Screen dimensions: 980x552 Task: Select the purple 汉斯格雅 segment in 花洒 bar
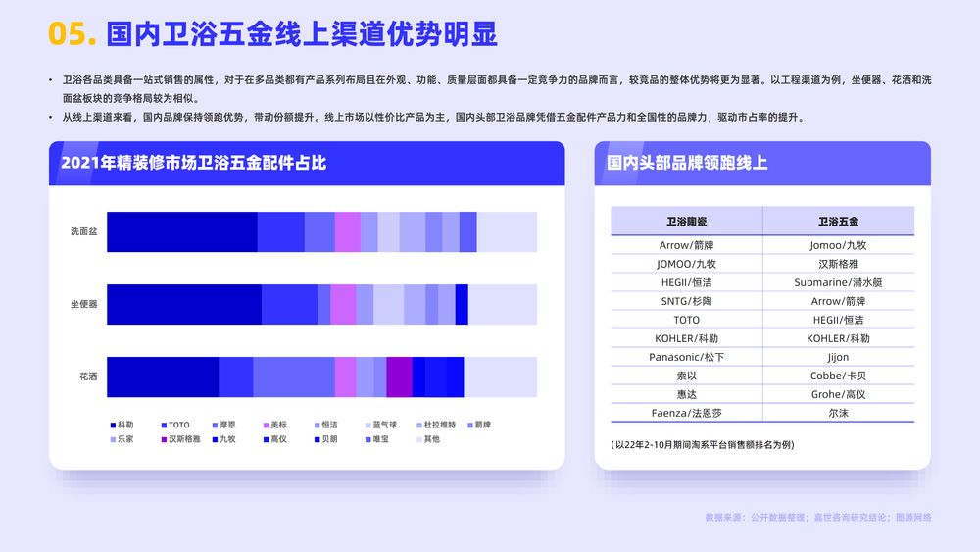[400, 376]
